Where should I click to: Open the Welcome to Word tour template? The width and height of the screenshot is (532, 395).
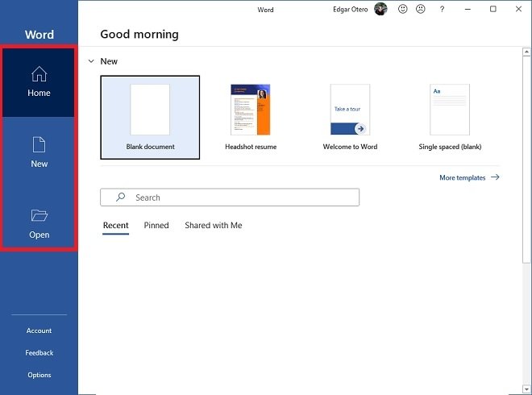click(350, 118)
